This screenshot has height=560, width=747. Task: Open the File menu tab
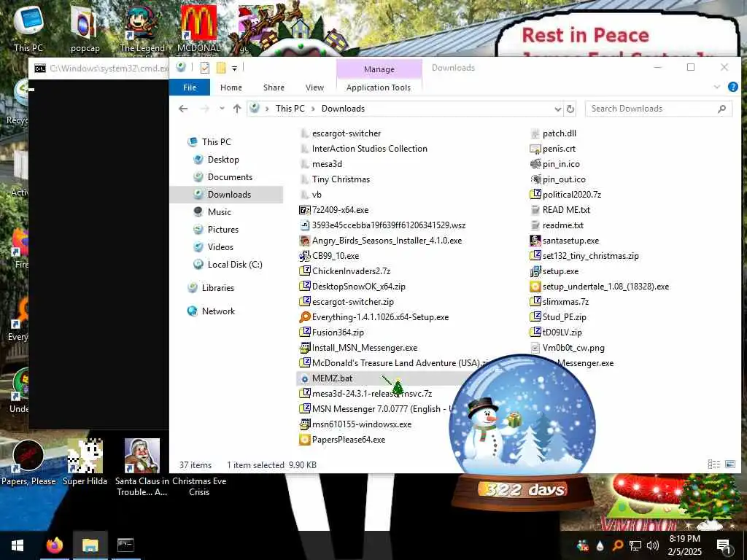coord(190,87)
